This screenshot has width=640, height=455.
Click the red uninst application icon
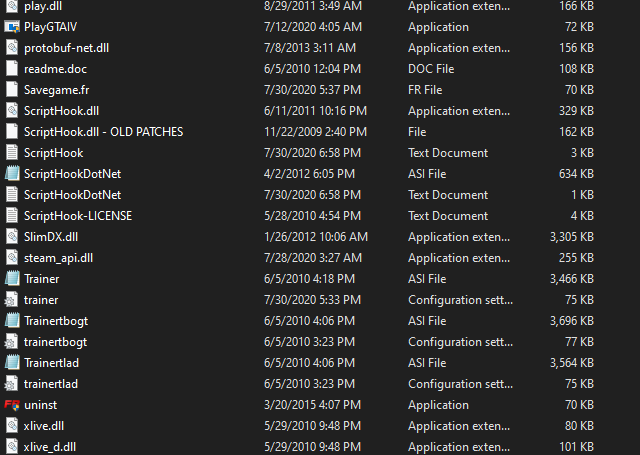coord(12,405)
